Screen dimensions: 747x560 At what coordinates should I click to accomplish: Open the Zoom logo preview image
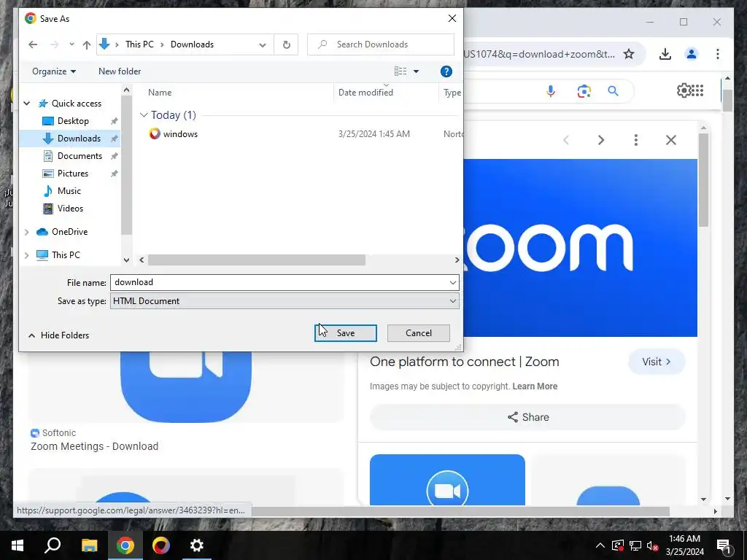(580, 248)
